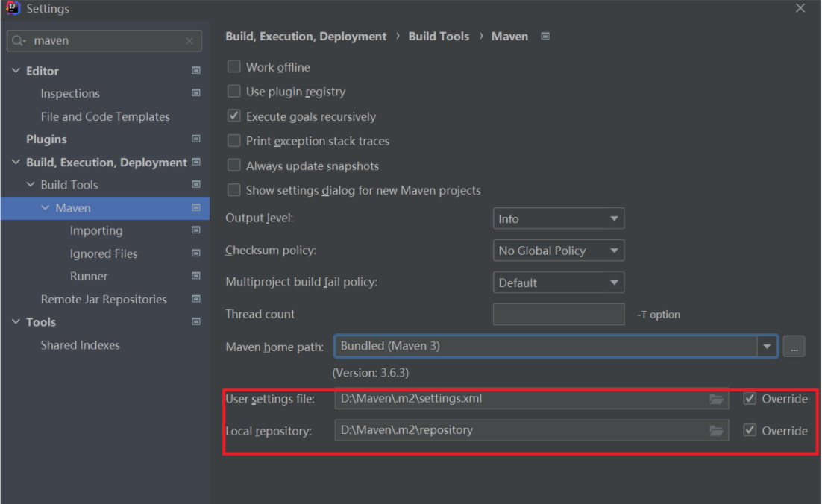
Task: Open Remote Jar Repositories page
Action: coord(104,299)
